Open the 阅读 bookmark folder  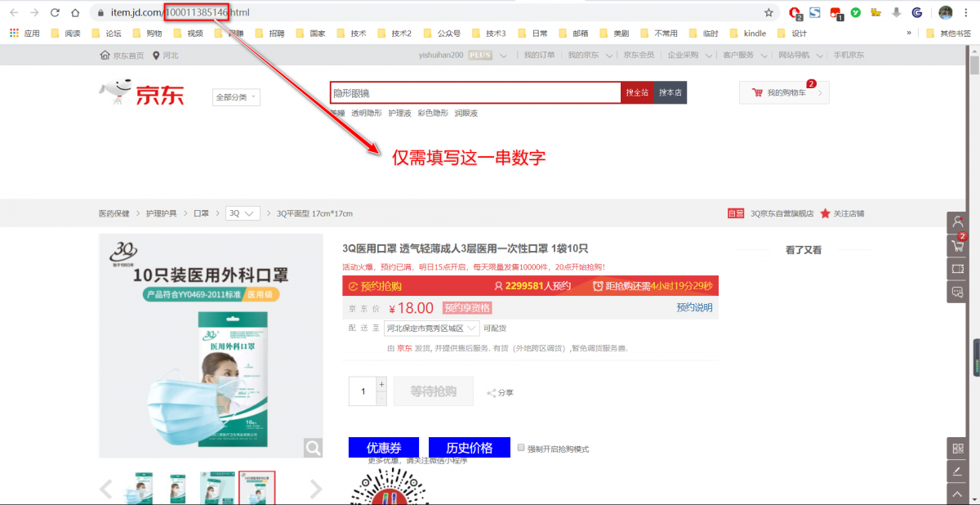tap(66, 34)
